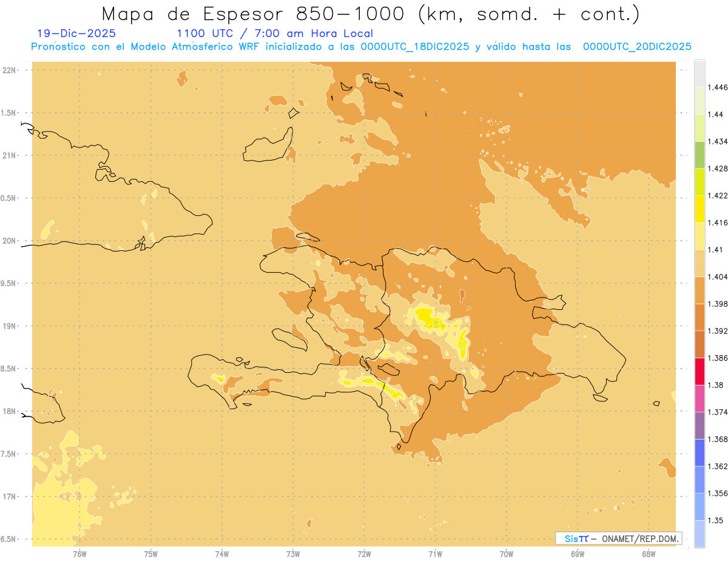Click the colorbar value '1.404'
Viewport: 728px width, 562px height.
click(717, 276)
